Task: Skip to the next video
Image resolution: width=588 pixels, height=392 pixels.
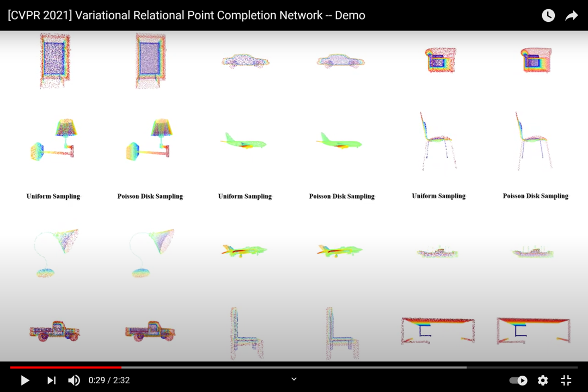Action: 51,380
